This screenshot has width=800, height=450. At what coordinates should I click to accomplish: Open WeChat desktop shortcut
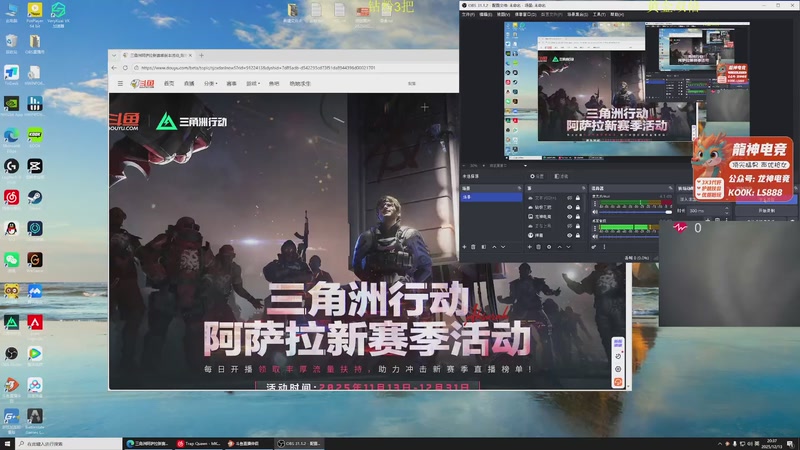click(11, 262)
